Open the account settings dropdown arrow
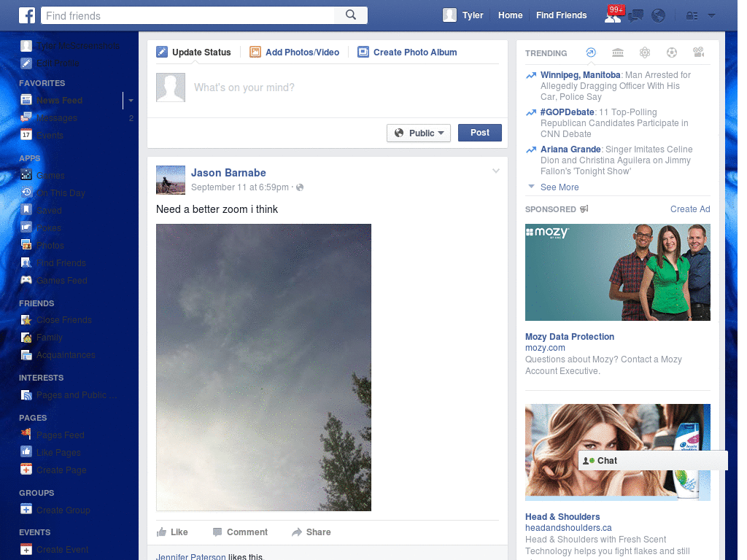This screenshot has height=560, width=747. click(711, 15)
